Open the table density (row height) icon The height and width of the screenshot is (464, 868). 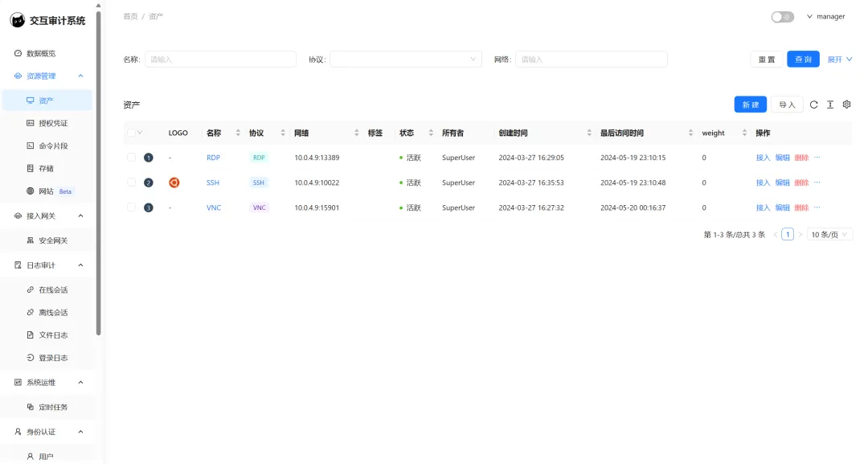pos(830,105)
